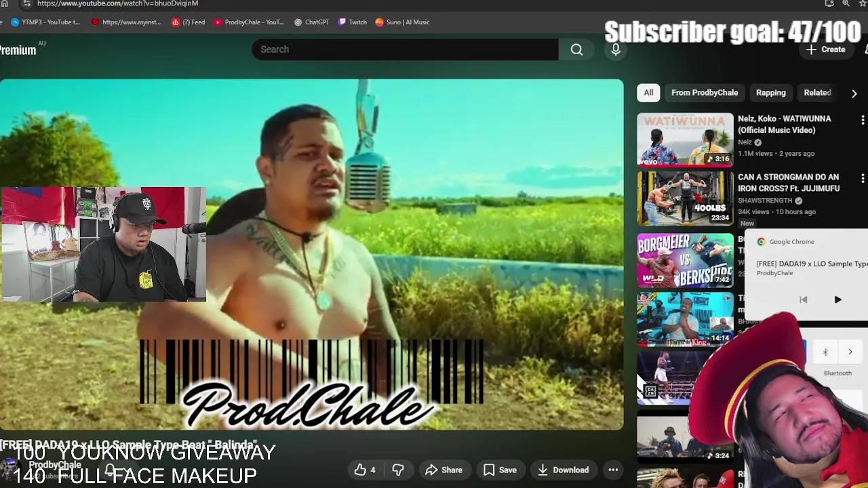Click the YouTube search magnifier button
868x488 pixels.
[x=576, y=49]
